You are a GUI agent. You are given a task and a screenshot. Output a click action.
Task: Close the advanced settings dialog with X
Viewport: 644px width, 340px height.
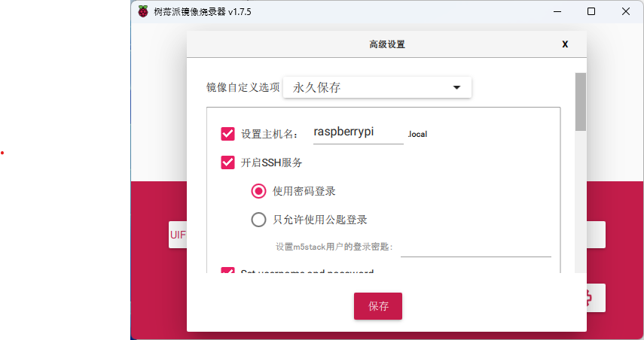[565, 44]
